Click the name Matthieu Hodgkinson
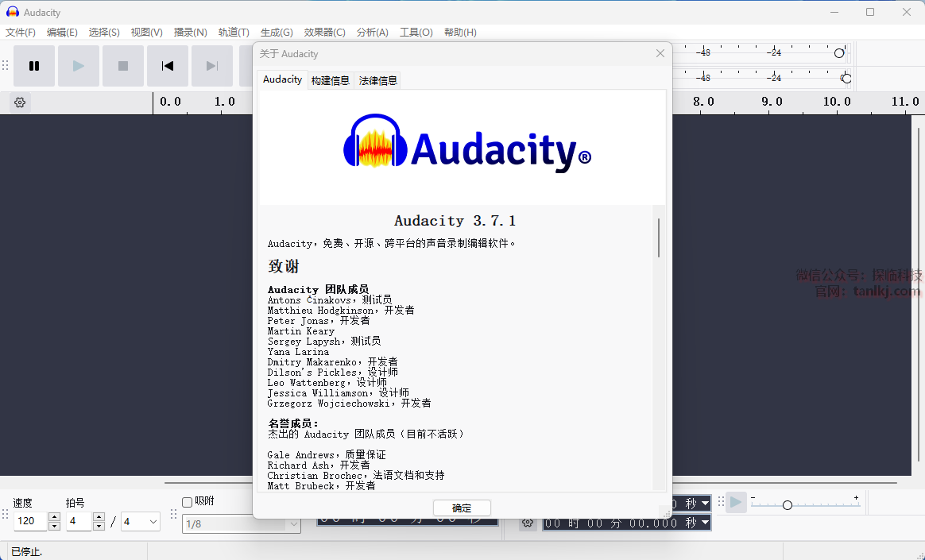The image size is (925, 560). [320, 311]
